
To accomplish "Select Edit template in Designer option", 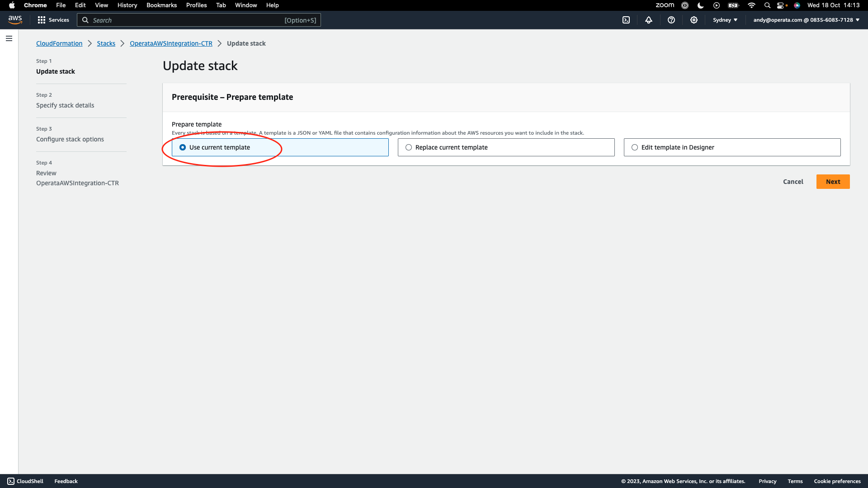I will pyautogui.click(x=635, y=147).
